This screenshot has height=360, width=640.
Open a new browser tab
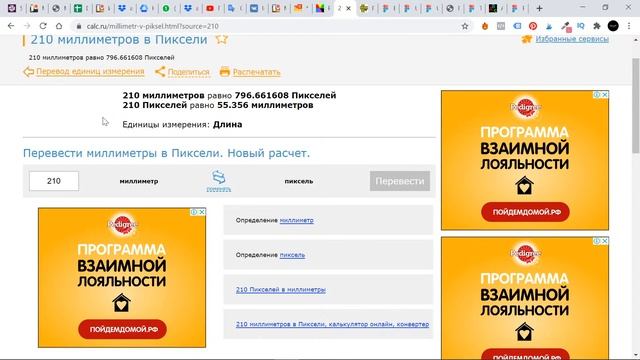540,8
